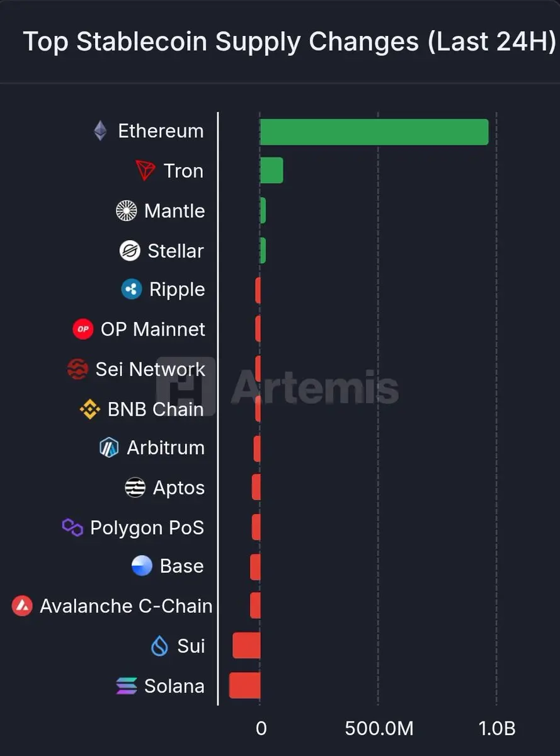560x756 pixels.
Task: Click the striped Aptos logo icon
Action: click(135, 488)
